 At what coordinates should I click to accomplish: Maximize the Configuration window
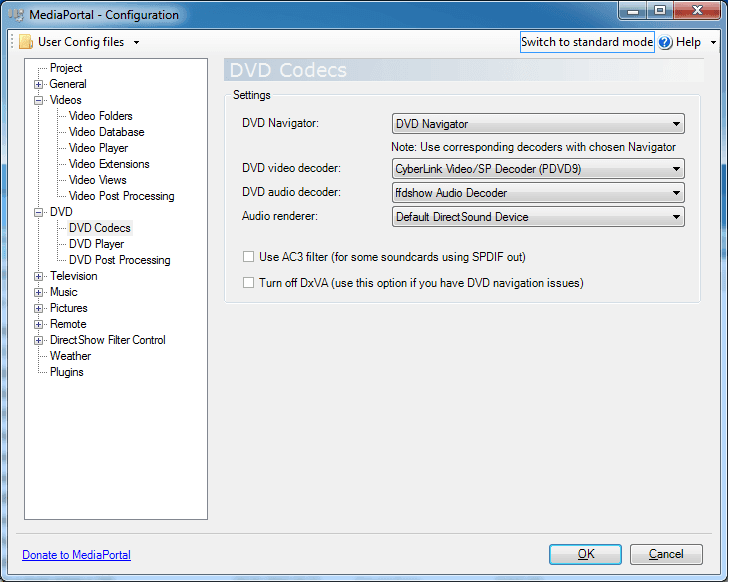coord(660,11)
